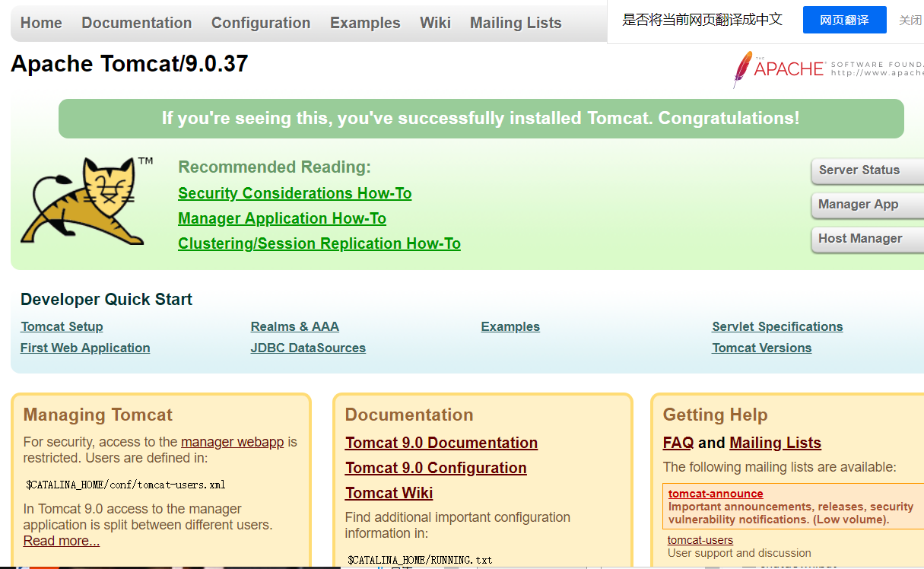Viewport: 924px width, 569px height.
Task: Click the Tomcat cat logo image
Action: (87, 200)
